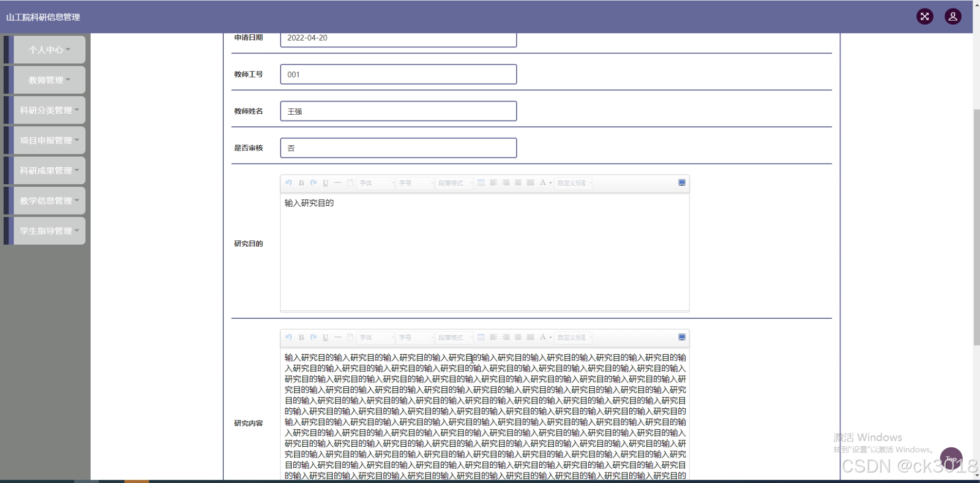This screenshot has width=980, height=483.
Task: Align text left in 研究目的 editor
Action: [493, 183]
